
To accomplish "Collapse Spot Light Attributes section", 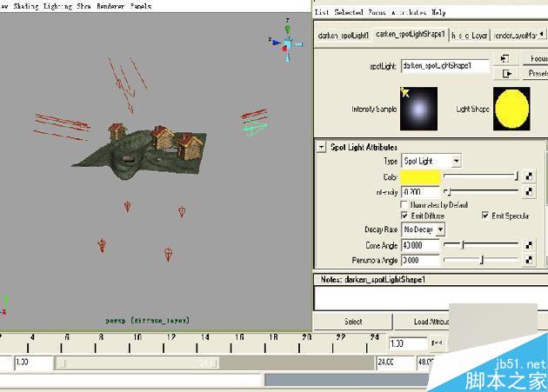I will coord(321,147).
